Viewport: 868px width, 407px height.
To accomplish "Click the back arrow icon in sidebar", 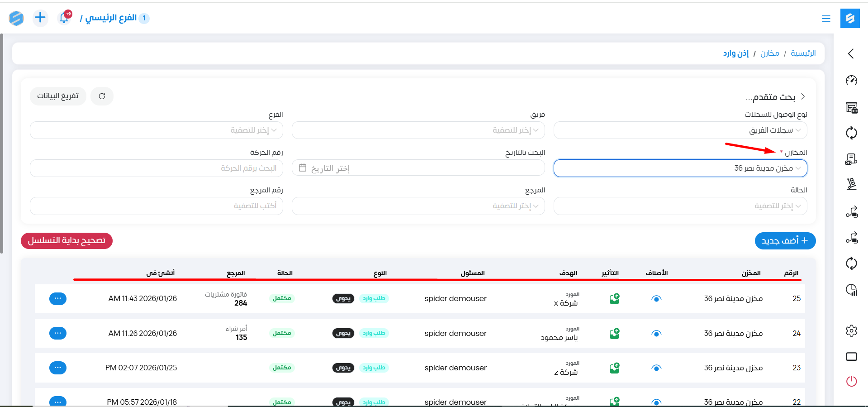I will (x=851, y=54).
